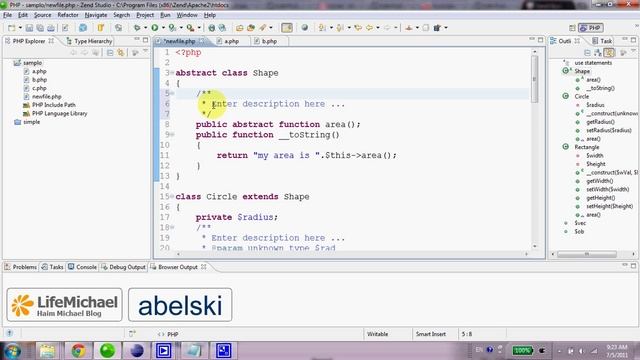Click the Save icon in toolbar
The height and width of the screenshot is (360, 640).
click(29, 28)
